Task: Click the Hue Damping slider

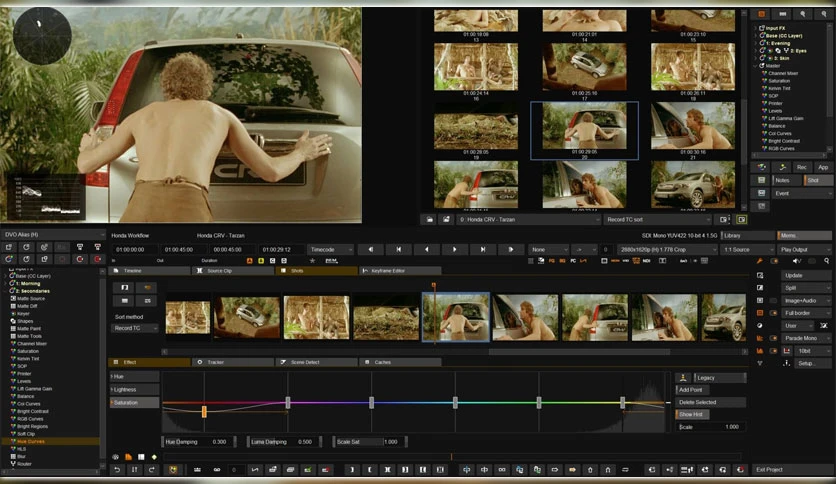Action: coord(200,441)
